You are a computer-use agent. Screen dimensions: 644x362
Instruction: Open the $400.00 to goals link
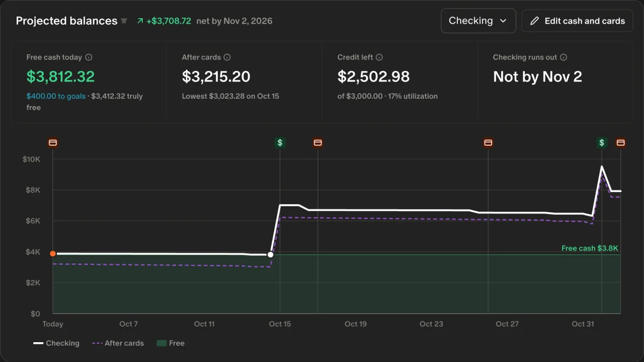(x=56, y=96)
